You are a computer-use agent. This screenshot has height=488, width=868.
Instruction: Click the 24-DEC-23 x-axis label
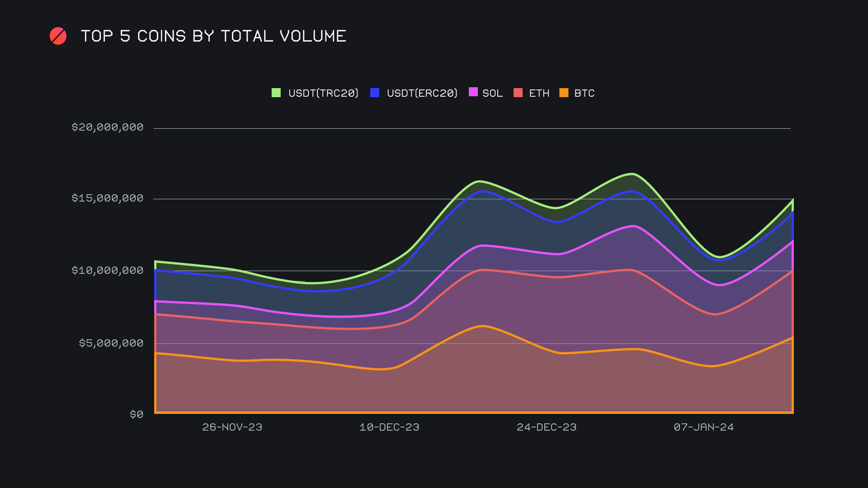pos(547,427)
